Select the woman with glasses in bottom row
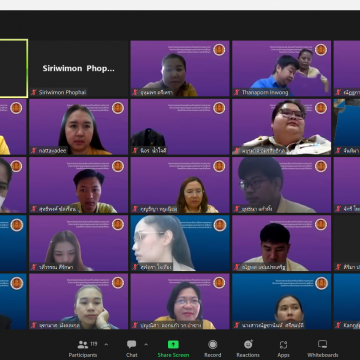 pos(180,302)
